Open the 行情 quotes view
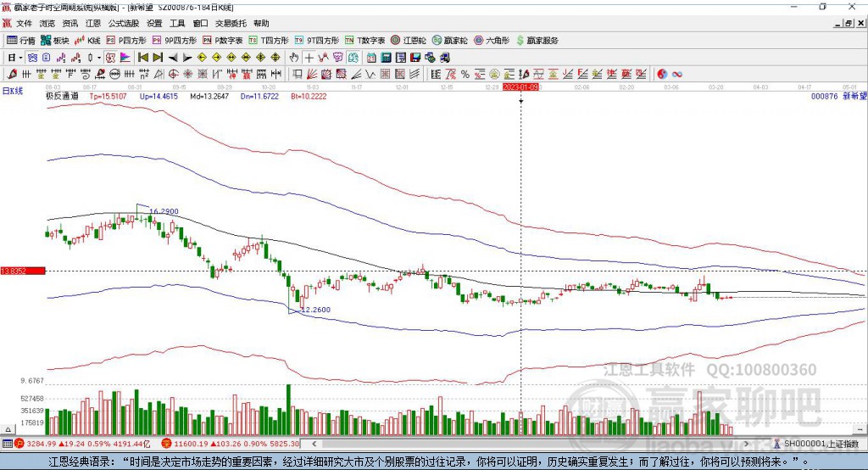This screenshot has width=868, height=470. [x=21, y=41]
